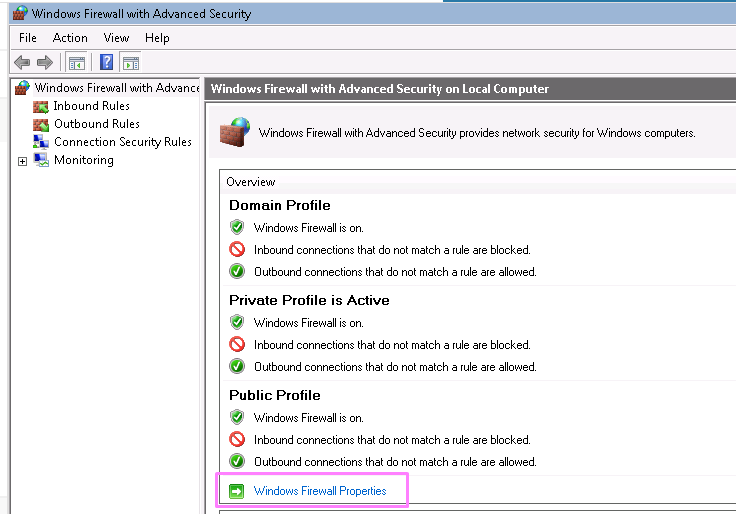
Task: Click the Outbound Rules firewall icon
Action: pyautogui.click(x=41, y=124)
